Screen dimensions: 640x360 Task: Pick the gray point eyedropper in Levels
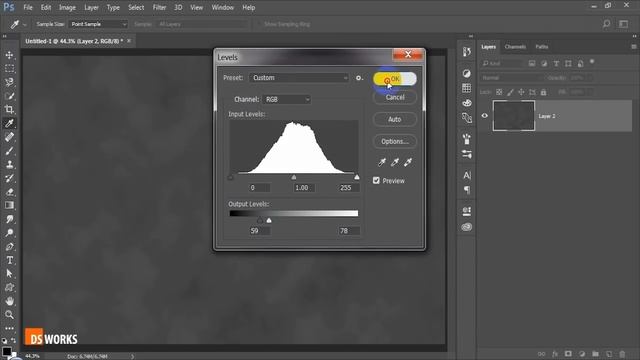coord(395,162)
